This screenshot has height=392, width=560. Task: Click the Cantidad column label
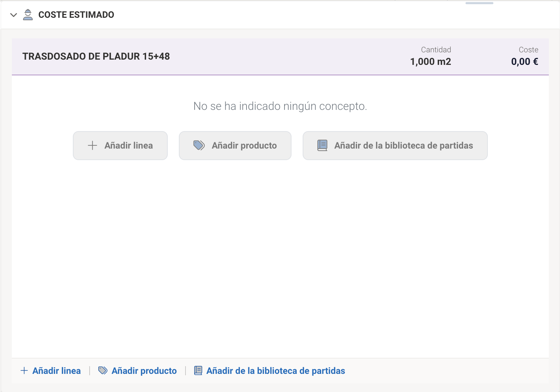click(436, 50)
